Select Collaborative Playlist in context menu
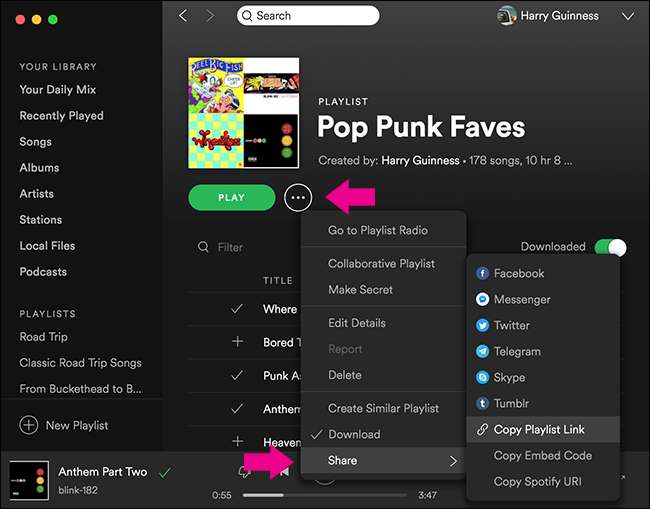Image resolution: width=650 pixels, height=509 pixels. click(381, 264)
